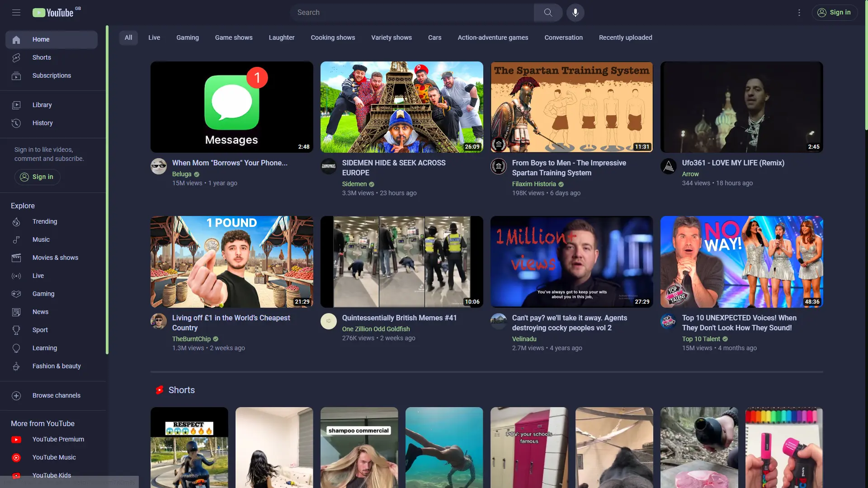The height and width of the screenshot is (488, 868).
Task: Open the Gaming explore section
Action: coord(43,294)
